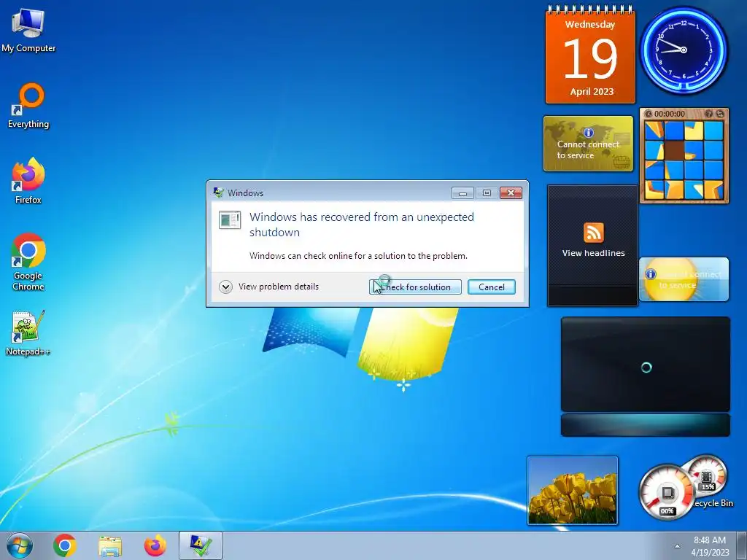The image size is (747, 560).
Task: Click the Media Center gadget loading panel
Action: coord(646,365)
